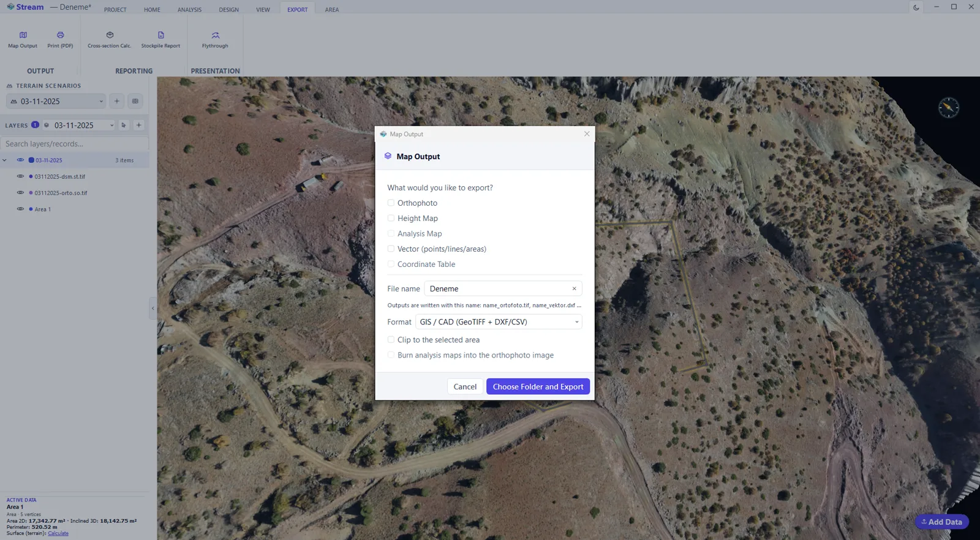Switch to the ANALYSIS tab
The height and width of the screenshot is (540, 980).
click(x=189, y=10)
